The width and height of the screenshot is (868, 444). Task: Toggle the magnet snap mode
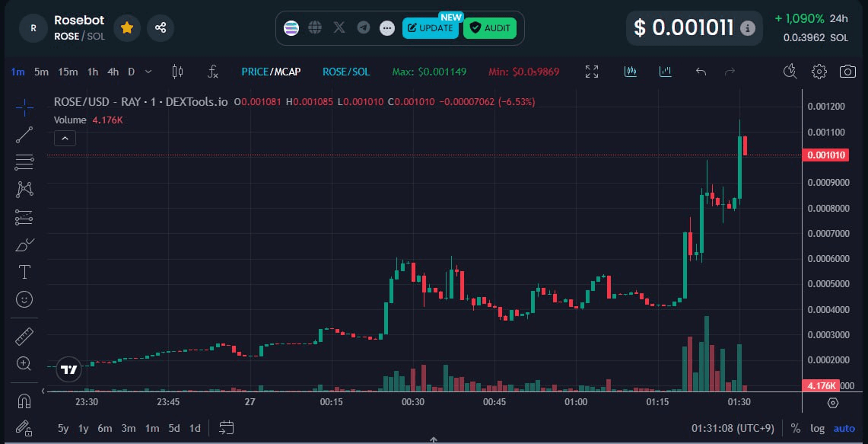coord(24,401)
